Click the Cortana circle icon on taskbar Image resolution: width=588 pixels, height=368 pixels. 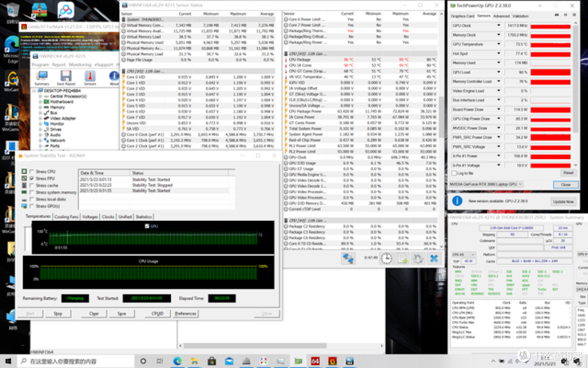[143, 361]
